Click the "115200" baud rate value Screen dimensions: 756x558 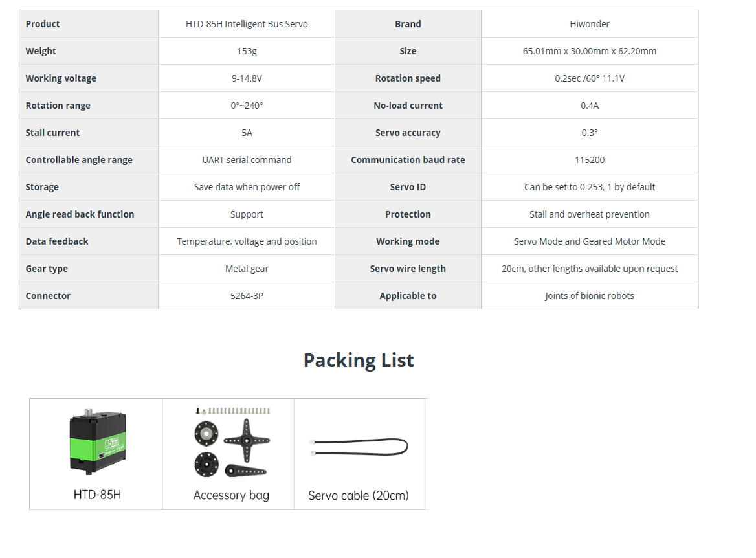[590, 160]
